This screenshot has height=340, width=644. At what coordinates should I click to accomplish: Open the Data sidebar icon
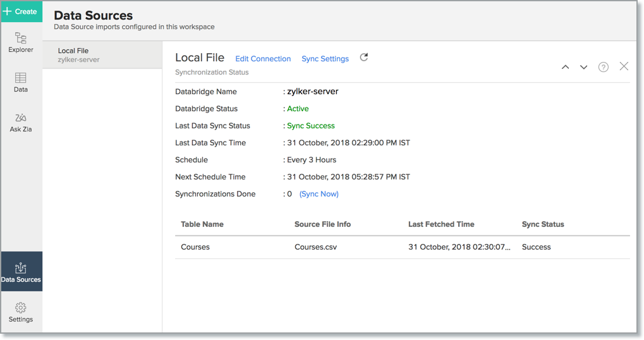(21, 82)
